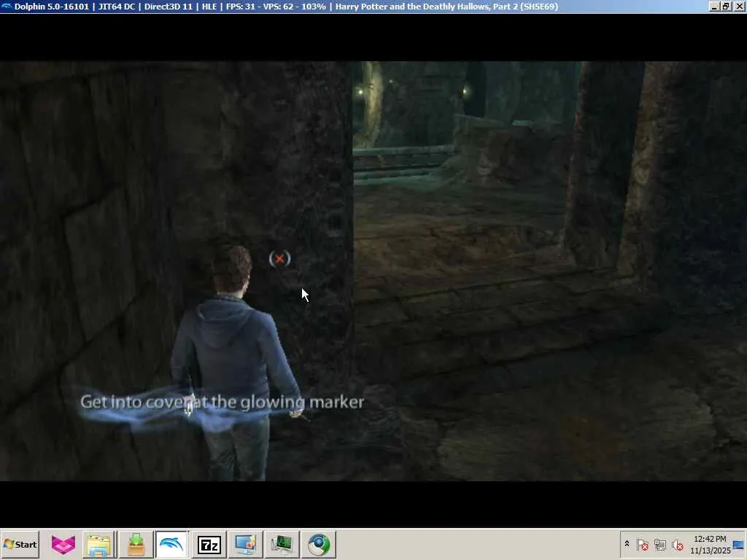The height and width of the screenshot is (560, 747).
Task: Click the Dolphin logo in the title bar
Action: pos(7,6)
